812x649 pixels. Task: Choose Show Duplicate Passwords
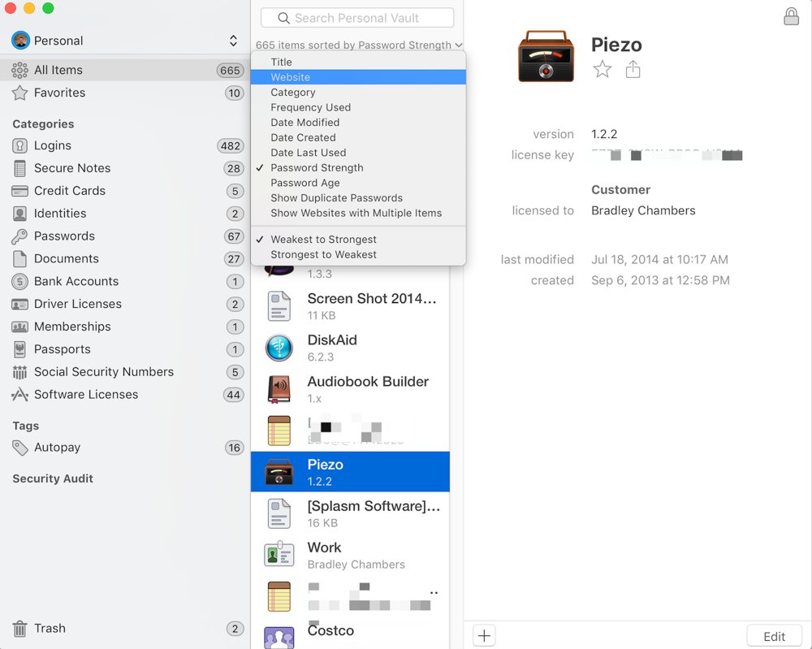click(x=358, y=197)
